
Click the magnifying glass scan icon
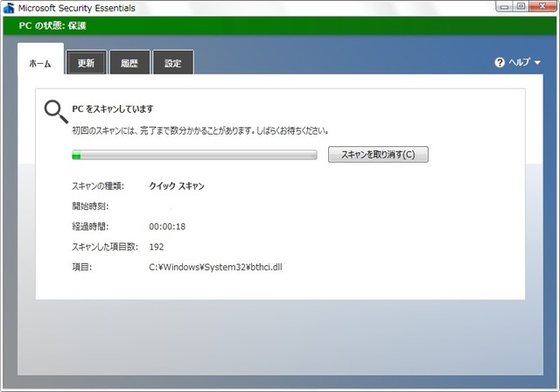coord(56,112)
